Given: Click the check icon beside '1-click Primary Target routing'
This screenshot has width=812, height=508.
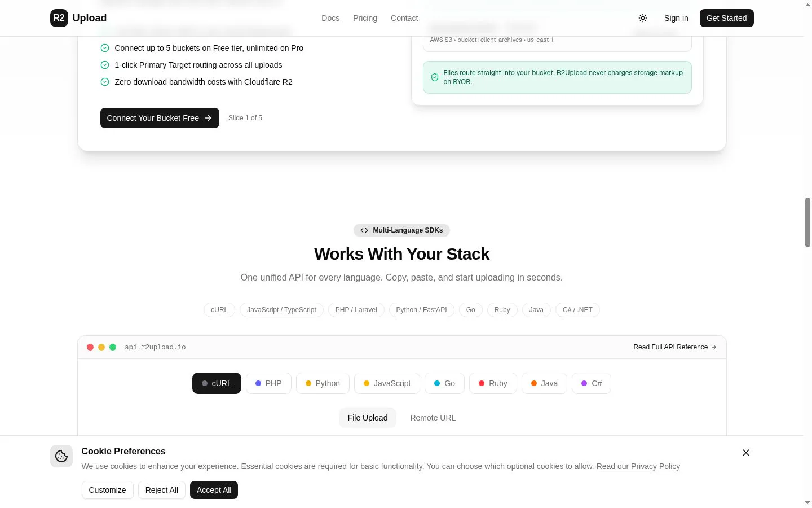Looking at the screenshot, I should [105, 65].
